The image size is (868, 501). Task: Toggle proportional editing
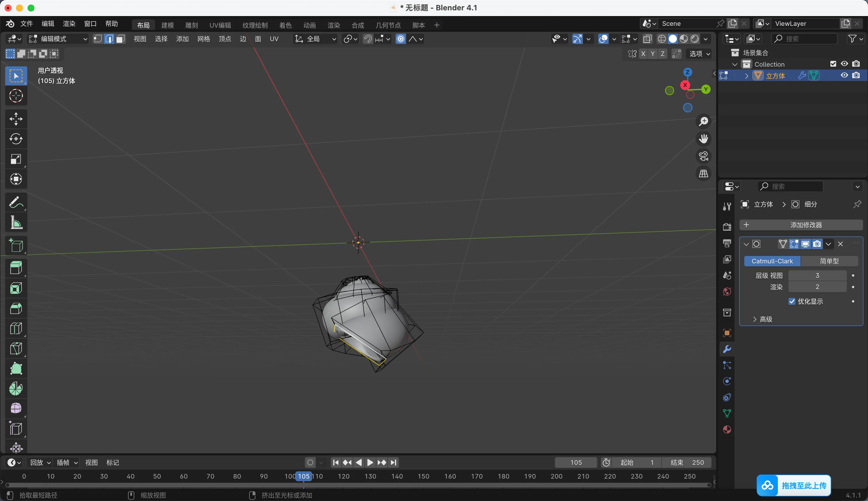(401, 39)
